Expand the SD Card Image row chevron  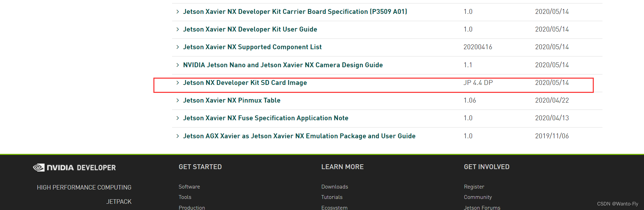click(x=178, y=83)
